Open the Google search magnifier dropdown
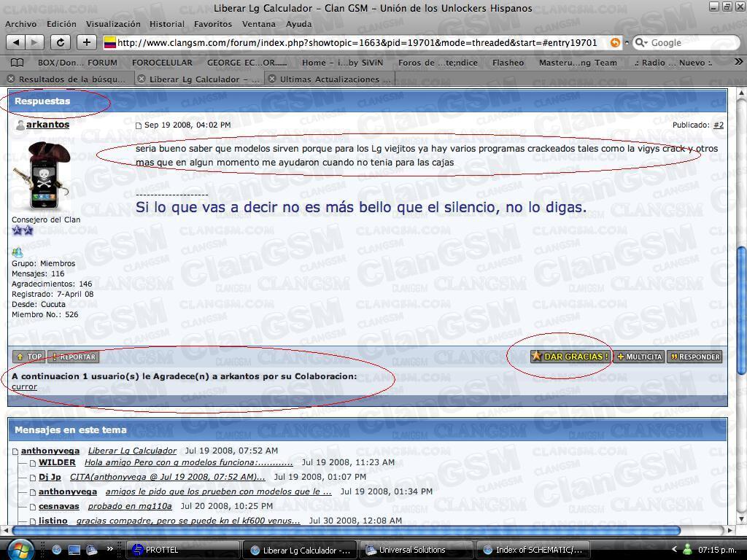The height and width of the screenshot is (560, 747). click(641, 43)
